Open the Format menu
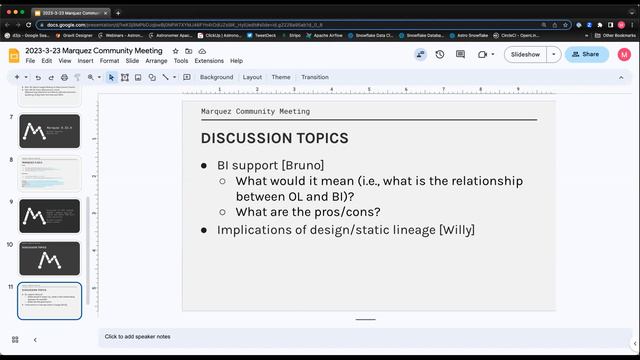 pyautogui.click(x=109, y=61)
